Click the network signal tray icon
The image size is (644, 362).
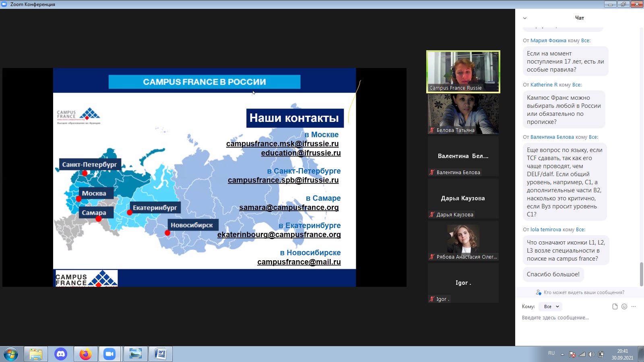point(582,354)
